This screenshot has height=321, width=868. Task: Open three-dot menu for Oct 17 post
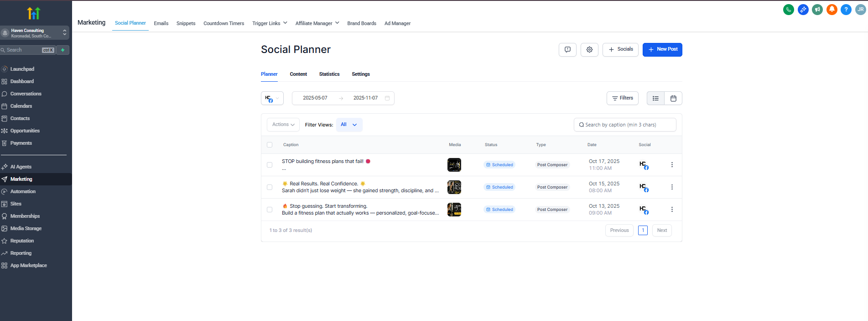tap(672, 165)
